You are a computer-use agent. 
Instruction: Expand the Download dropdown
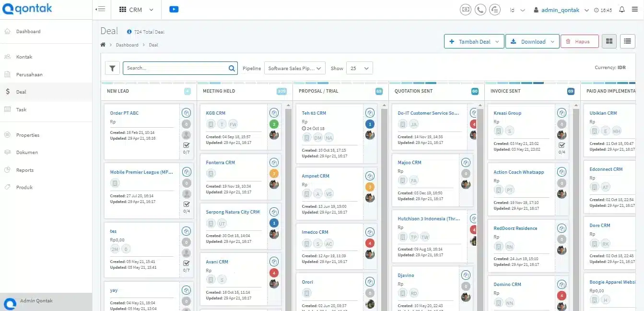532,41
